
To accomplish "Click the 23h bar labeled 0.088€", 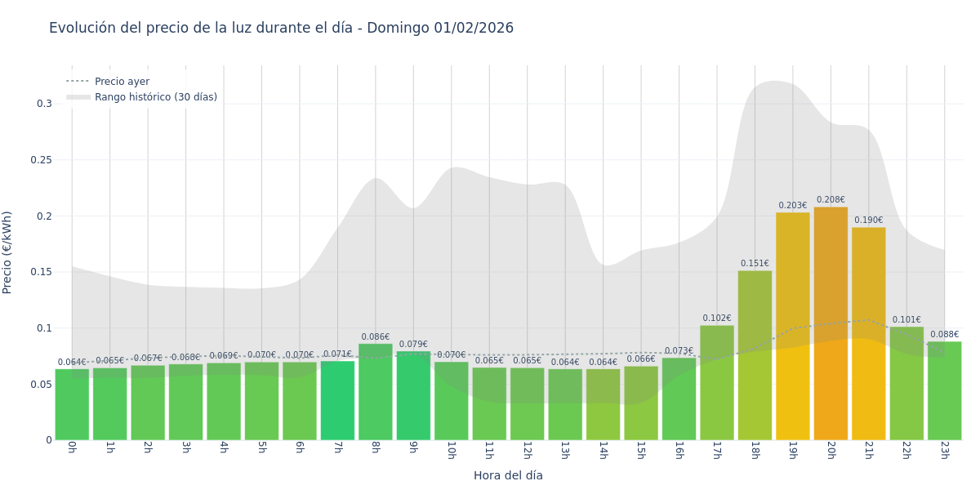I will click(944, 392).
